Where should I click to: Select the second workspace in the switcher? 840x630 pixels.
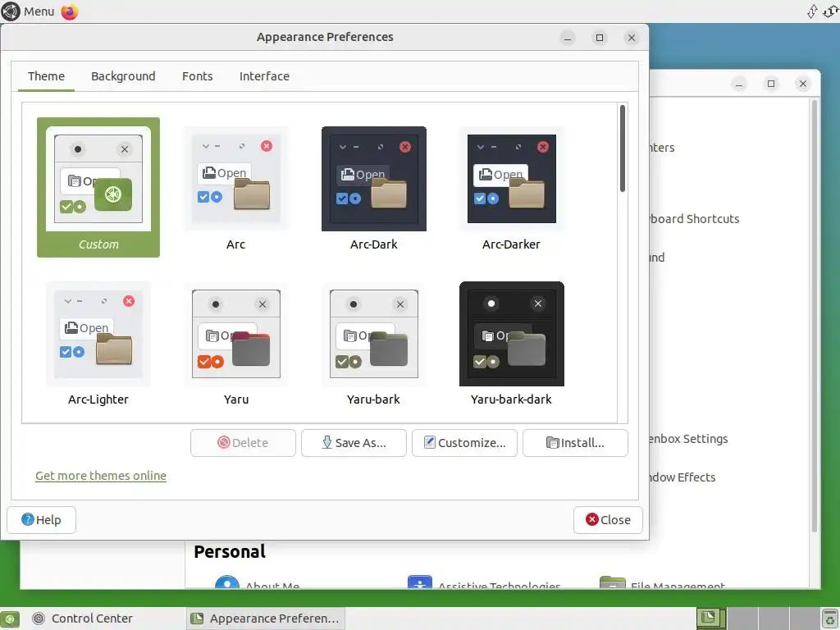click(x=742, y=619)
